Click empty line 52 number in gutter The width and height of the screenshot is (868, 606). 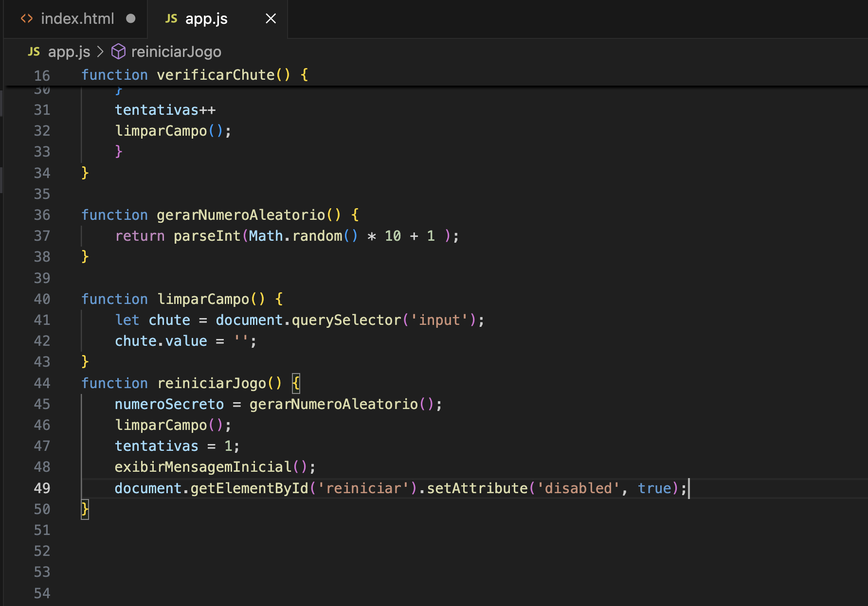point(42,551)
